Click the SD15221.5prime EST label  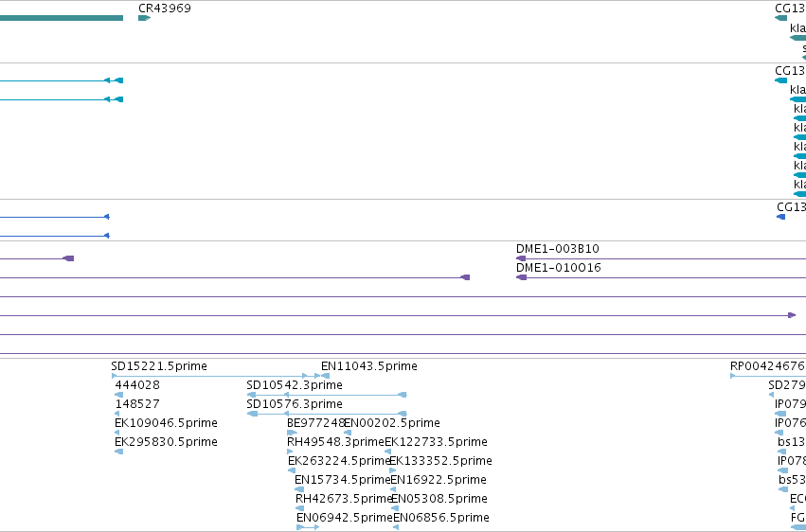tap(159, 366)
